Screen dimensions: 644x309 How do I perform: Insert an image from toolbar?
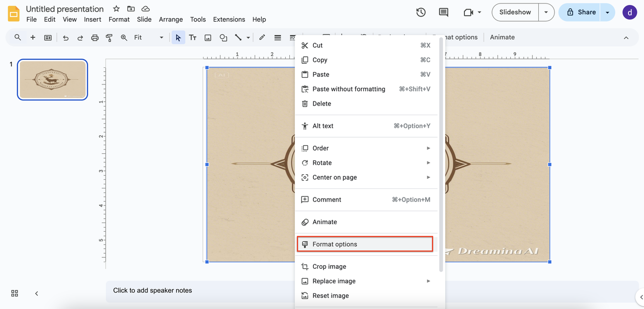tap(208, 37)
